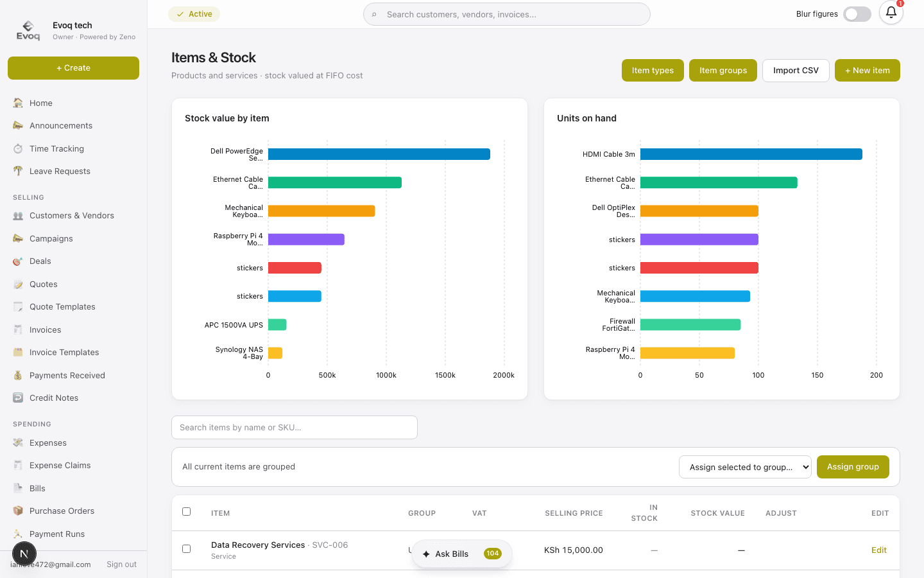Image resolution: width=924 pixels, height=578 pixels.
Task: Open the Home menu item
Action: 73,103
